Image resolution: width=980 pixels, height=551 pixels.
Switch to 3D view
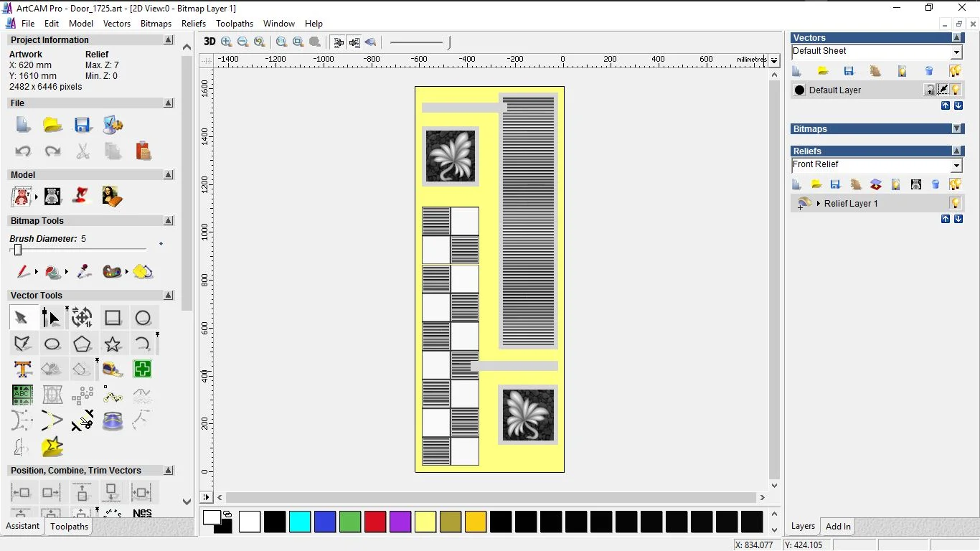(x=209, y=42)
